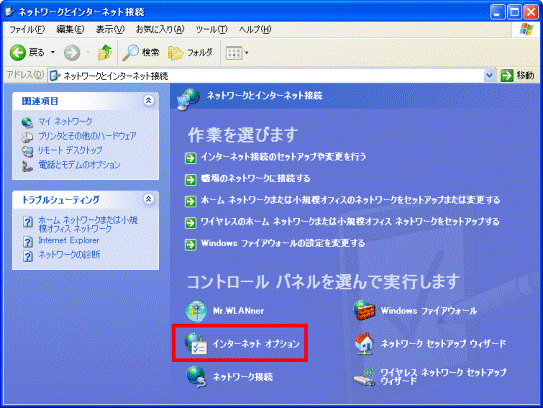This screenshot has height=408, width=543.
Task: Click the view mode toolbar icon
Action: point(234,53)
